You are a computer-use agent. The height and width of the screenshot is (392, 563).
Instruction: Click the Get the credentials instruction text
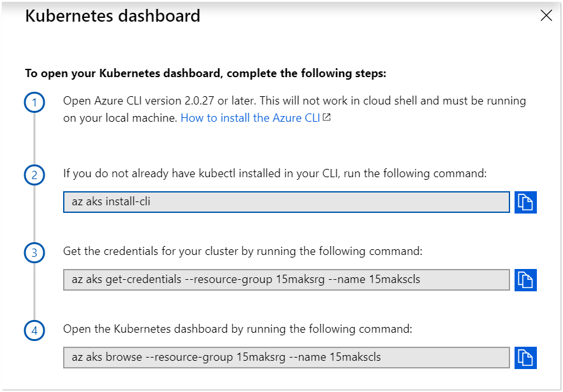pyautogui.click(x=242, y=251)
